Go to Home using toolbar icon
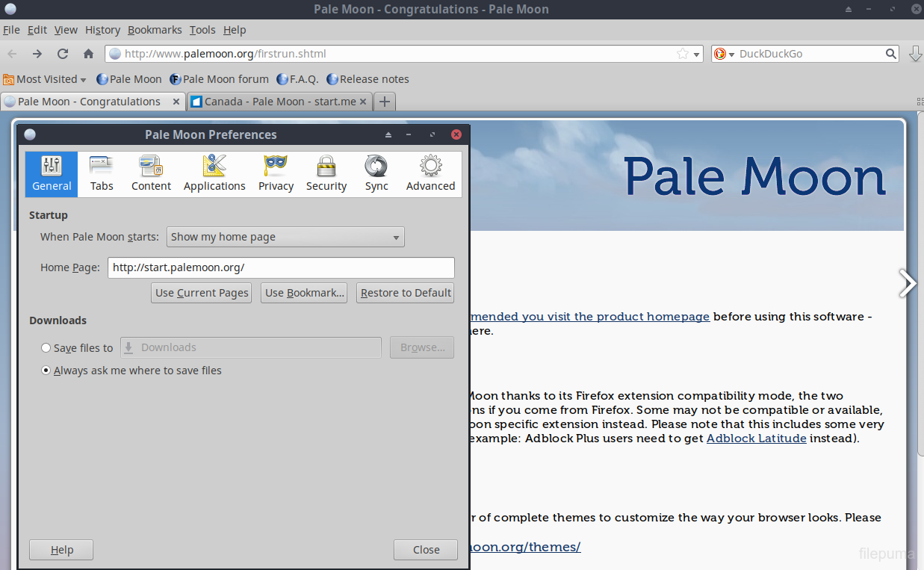 [88, 54]
